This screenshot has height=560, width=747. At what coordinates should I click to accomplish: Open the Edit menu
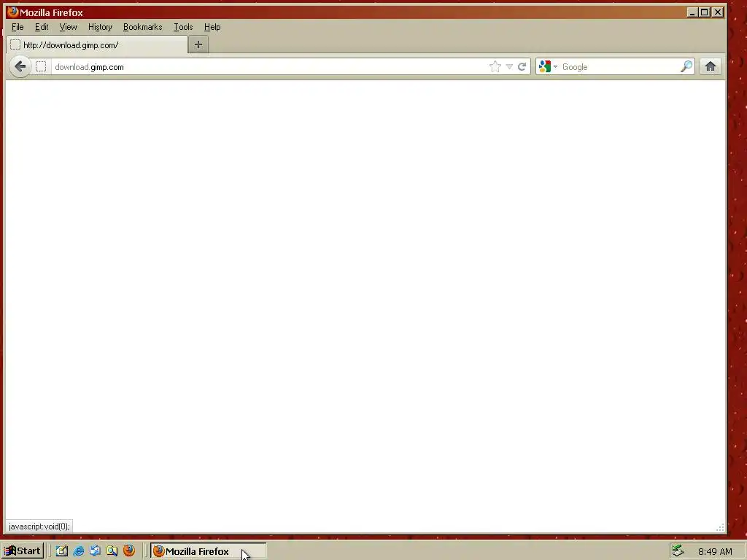click(x=42, y=27)
